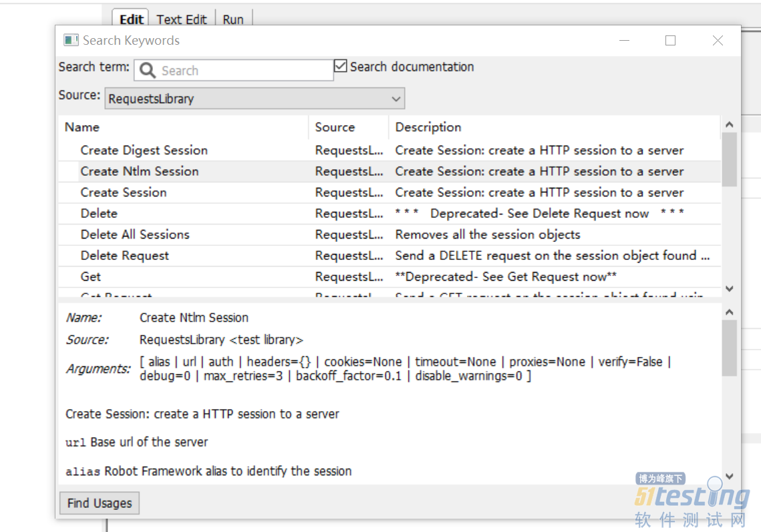This screenshot has height=532, width=761.
Task: Select the Get keyword row
Action: tap(390, 277)
